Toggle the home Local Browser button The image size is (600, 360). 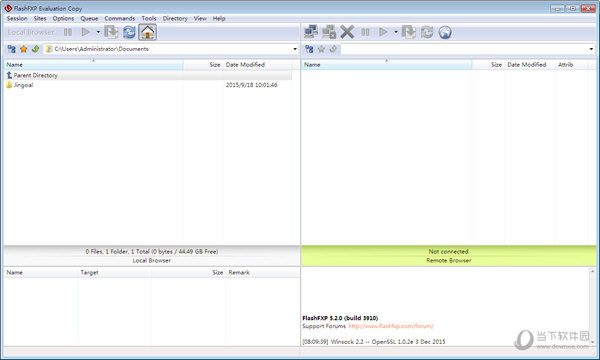click(147, 32)
